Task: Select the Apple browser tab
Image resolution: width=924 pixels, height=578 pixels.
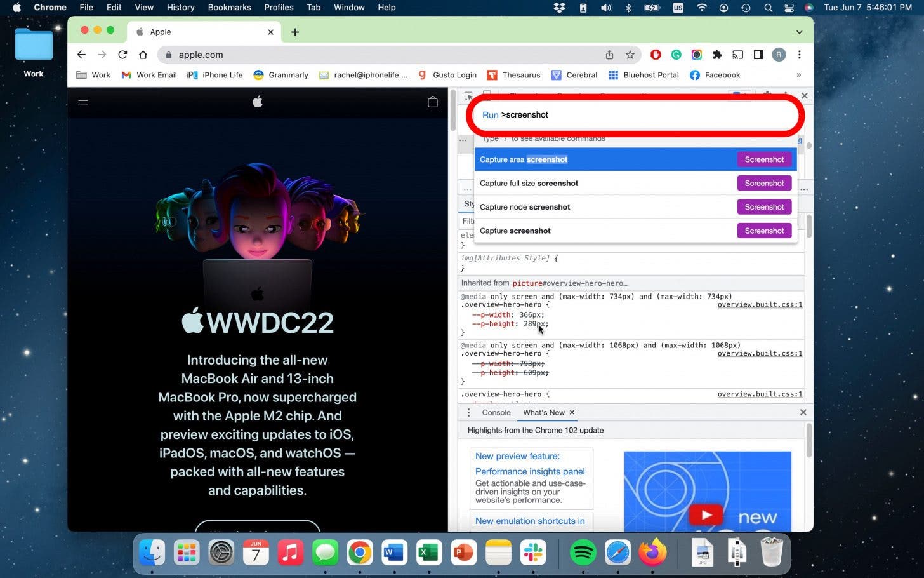Action: click(x=203, y=32)
